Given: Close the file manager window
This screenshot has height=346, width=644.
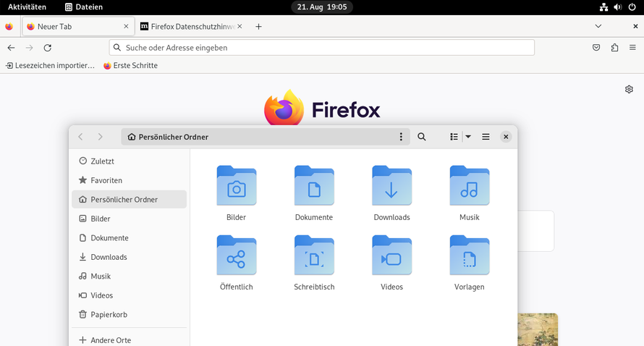Looking at the screenshot, I should coord(506,137).
